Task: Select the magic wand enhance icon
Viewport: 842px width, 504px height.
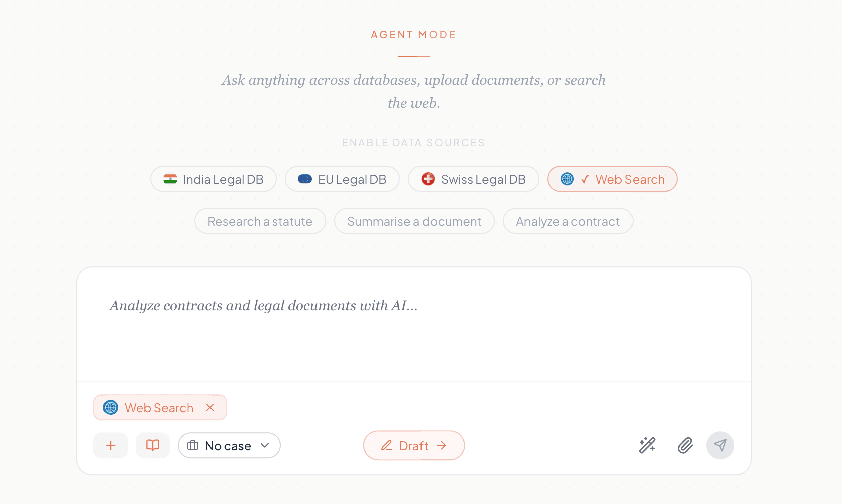Action: [647, 445]
